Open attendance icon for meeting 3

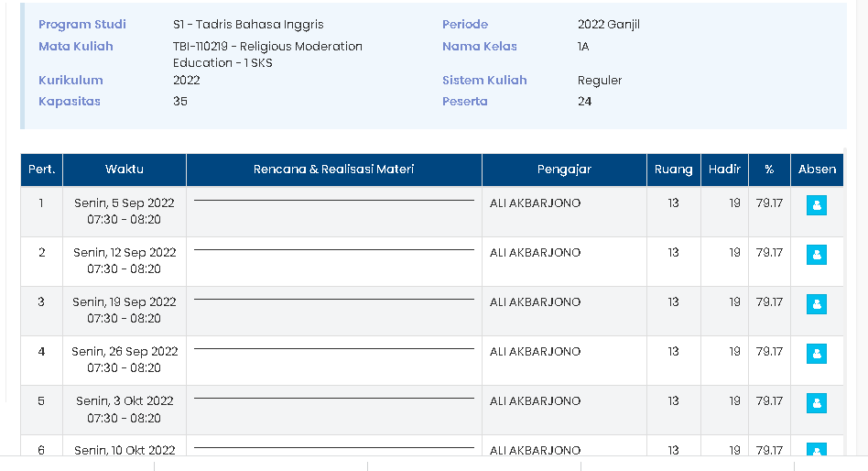(x=817, y=304)
